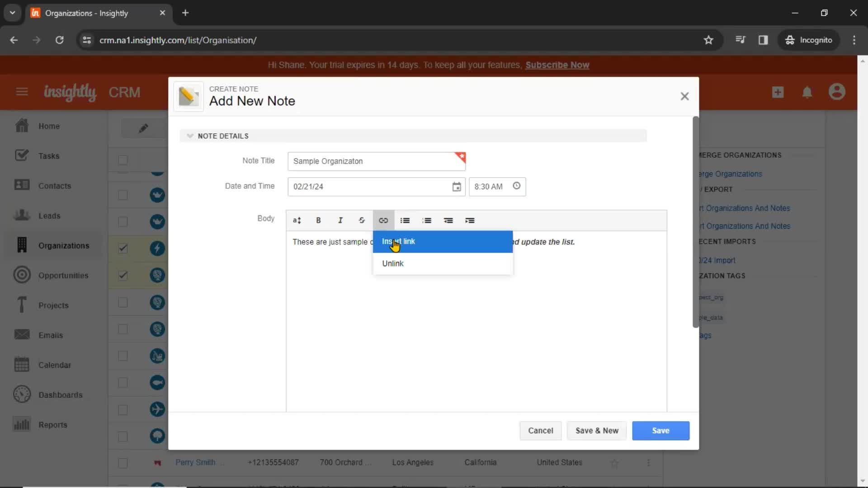Image resolution: width=868 pixels, height=488 pixels.
Task: Toggle bold formatting in Body
Action: [x=319, y=221]
